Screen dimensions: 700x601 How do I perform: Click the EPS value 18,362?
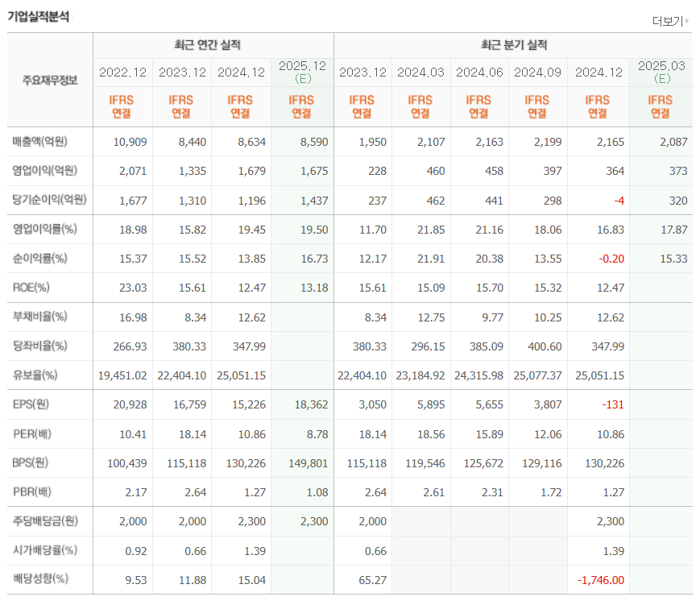[x=311, y=405]
